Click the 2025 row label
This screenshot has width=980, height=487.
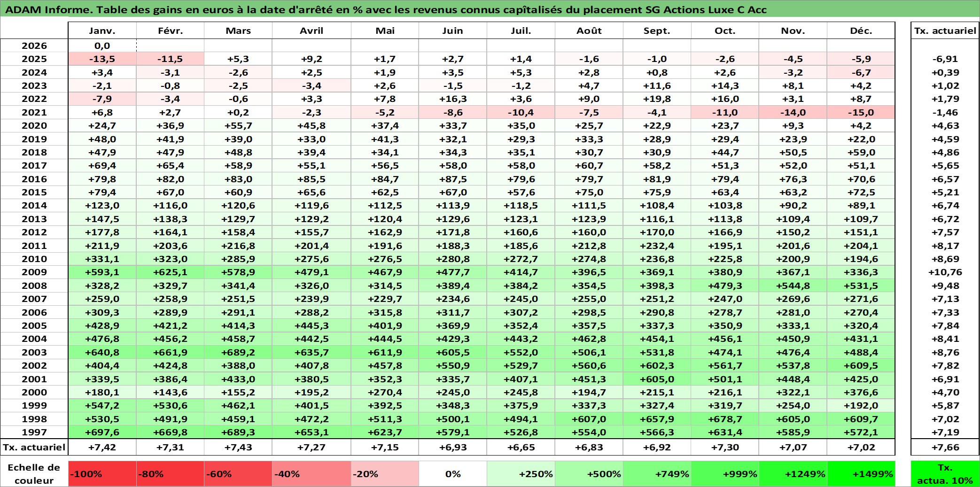click(34, 59)
